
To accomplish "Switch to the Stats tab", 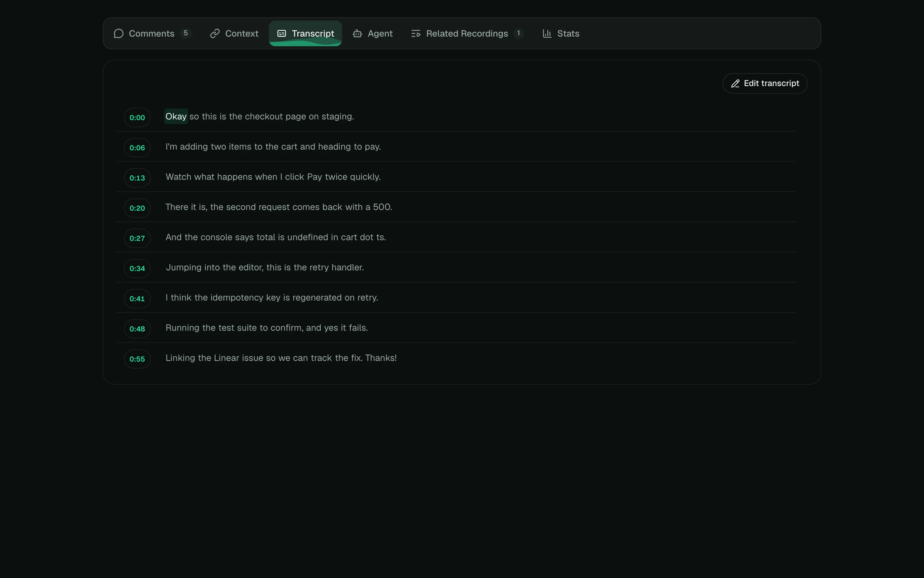I will [561, 33].
